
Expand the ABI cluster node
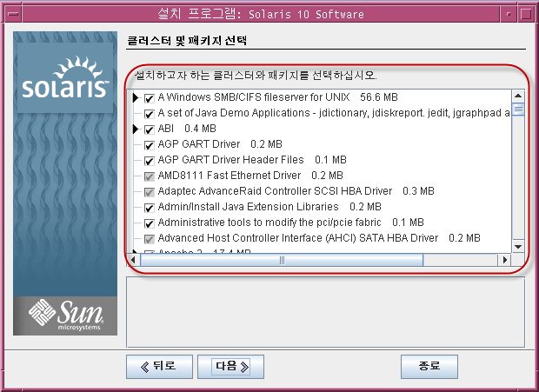(136, 130)
